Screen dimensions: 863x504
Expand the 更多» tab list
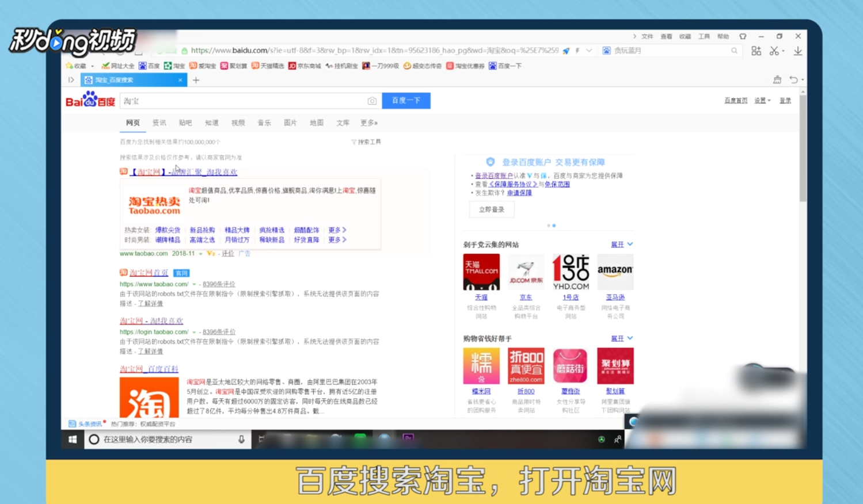pyautogui.click(x=369, y=123)
